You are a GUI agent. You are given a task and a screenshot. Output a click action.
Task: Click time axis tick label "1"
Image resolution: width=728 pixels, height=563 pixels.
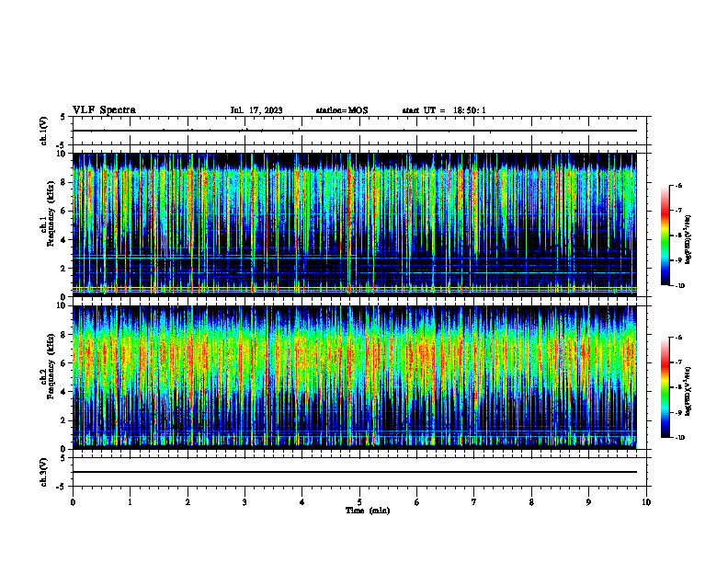[x=130, y=502]
